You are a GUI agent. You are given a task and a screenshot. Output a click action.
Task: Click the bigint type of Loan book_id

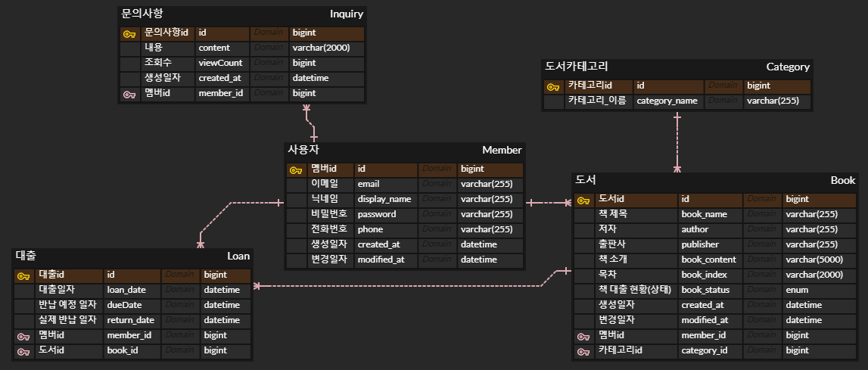[226, 350]
